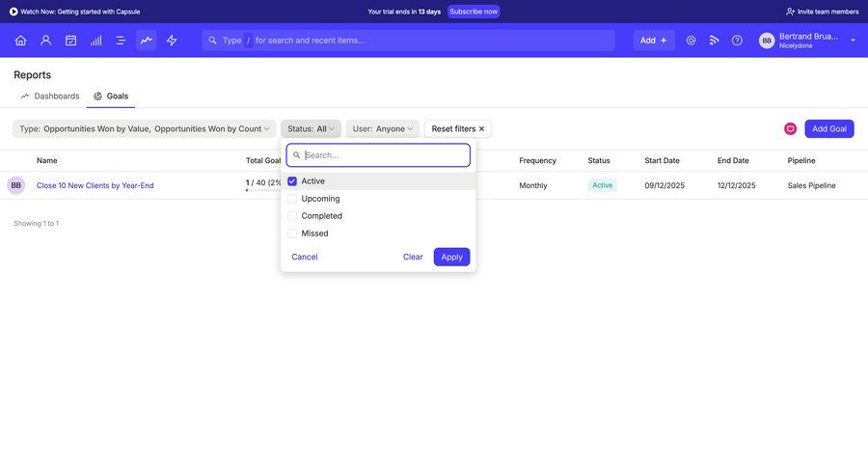The image size is (868, 467).
Task: Select the Goals tab
Action: (x=111, y=96)
